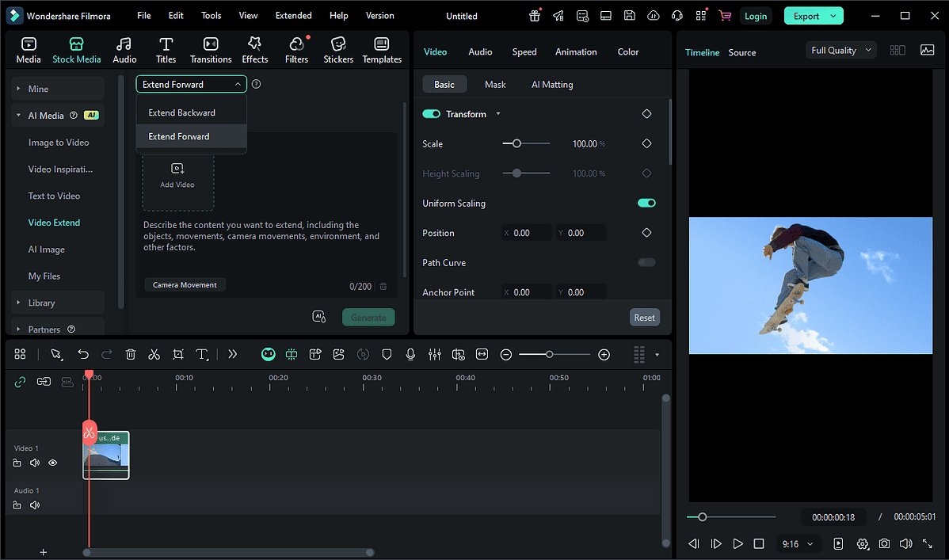Click the Delete trash icon in timeline toolbar
Screen dimensions: 949x560
point(131,355)
